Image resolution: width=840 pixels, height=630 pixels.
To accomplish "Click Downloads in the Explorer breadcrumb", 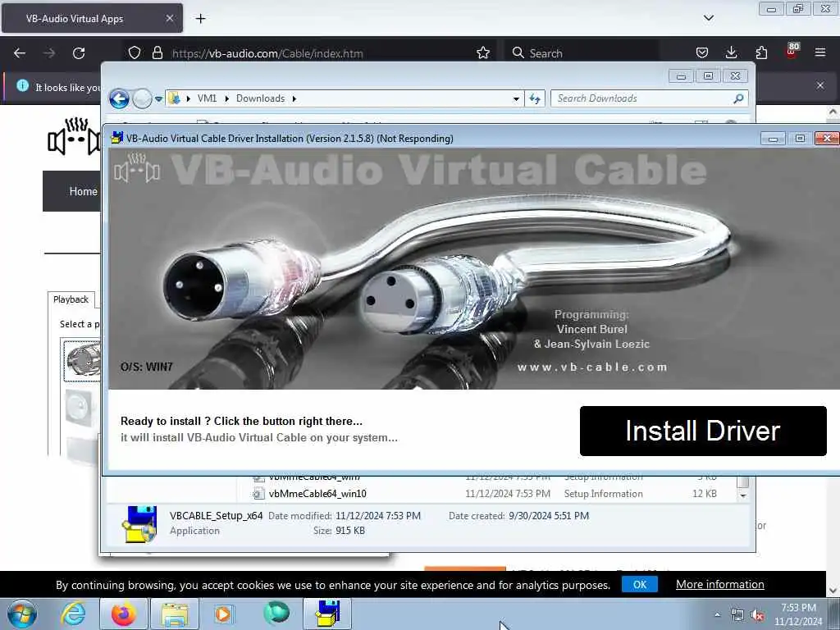I will (x=260, y=98).
